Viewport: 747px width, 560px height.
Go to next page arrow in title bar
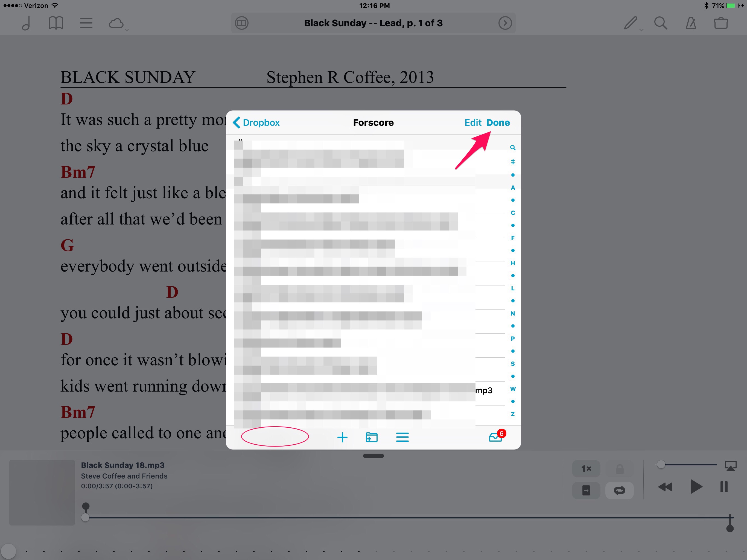[x=505, y=23]
